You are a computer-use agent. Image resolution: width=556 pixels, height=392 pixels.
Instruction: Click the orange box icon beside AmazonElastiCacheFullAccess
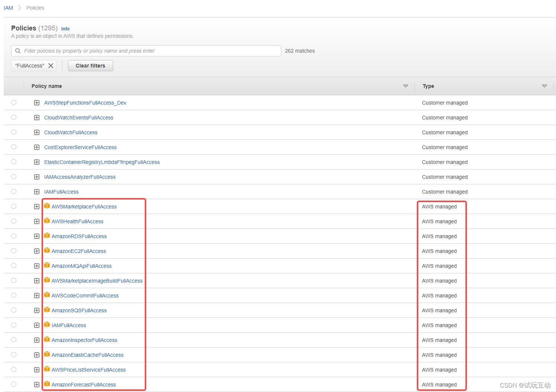pyautogui.click(x=47, y=354)
